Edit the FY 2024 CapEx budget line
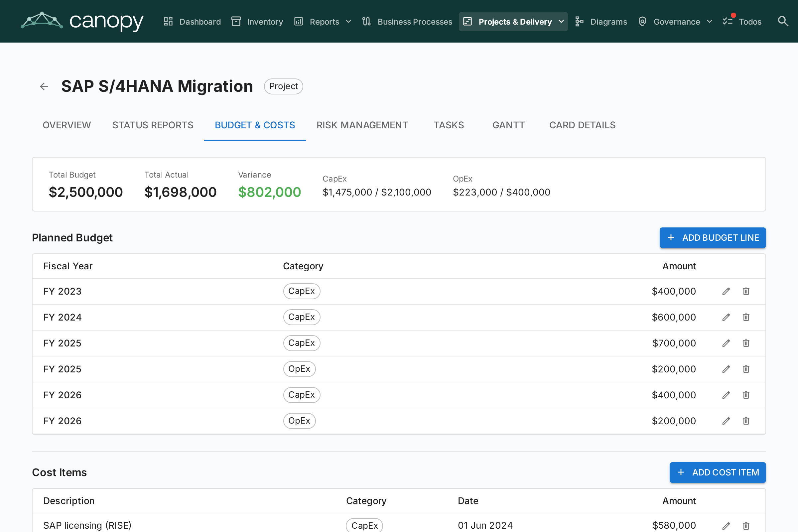 [x=726, y=317]
